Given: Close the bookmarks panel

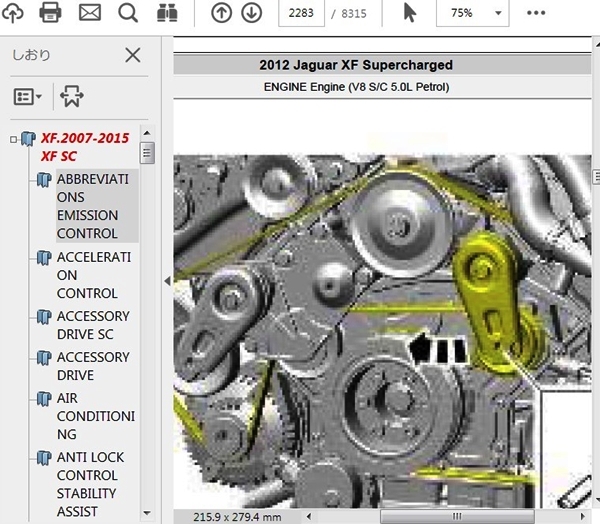Looking at the screenshot, I should 132,55.
